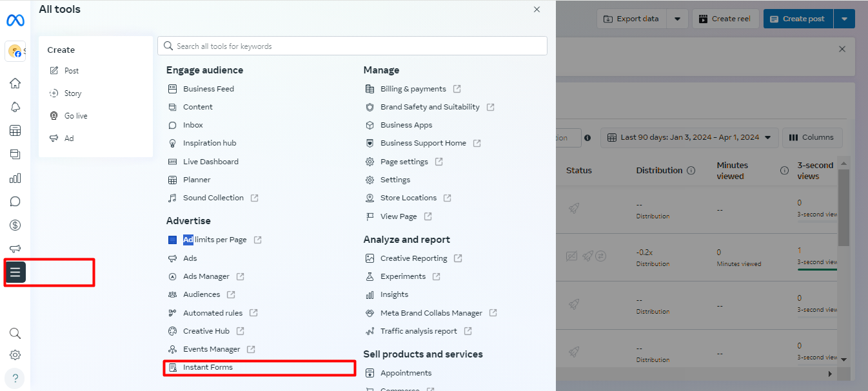Open Planner grid icon in the sidebar
Screen dimensions: 868x391
[15, 131]
